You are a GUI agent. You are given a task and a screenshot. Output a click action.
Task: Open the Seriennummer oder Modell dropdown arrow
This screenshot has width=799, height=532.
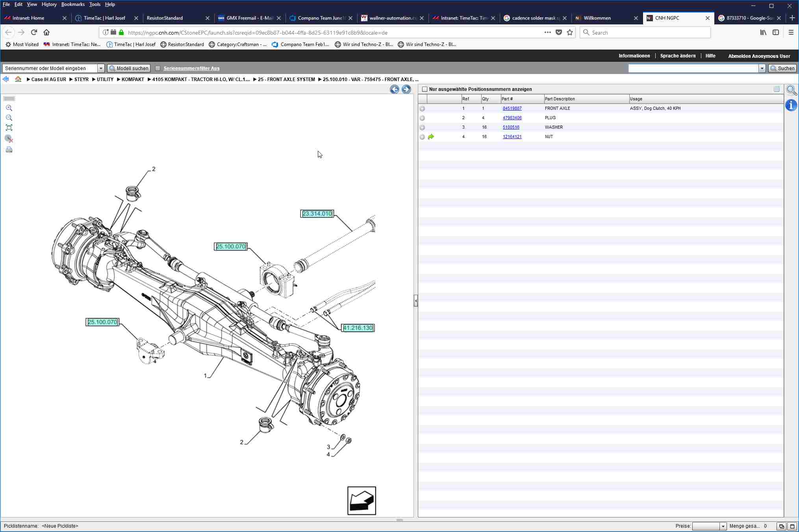click(x=101, y=68)
